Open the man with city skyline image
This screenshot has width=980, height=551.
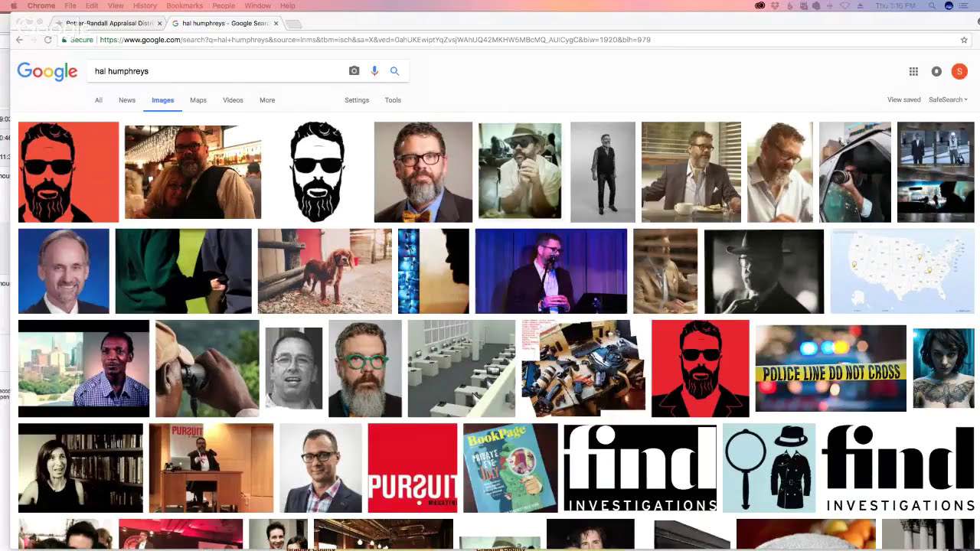(x=83, y=368)
